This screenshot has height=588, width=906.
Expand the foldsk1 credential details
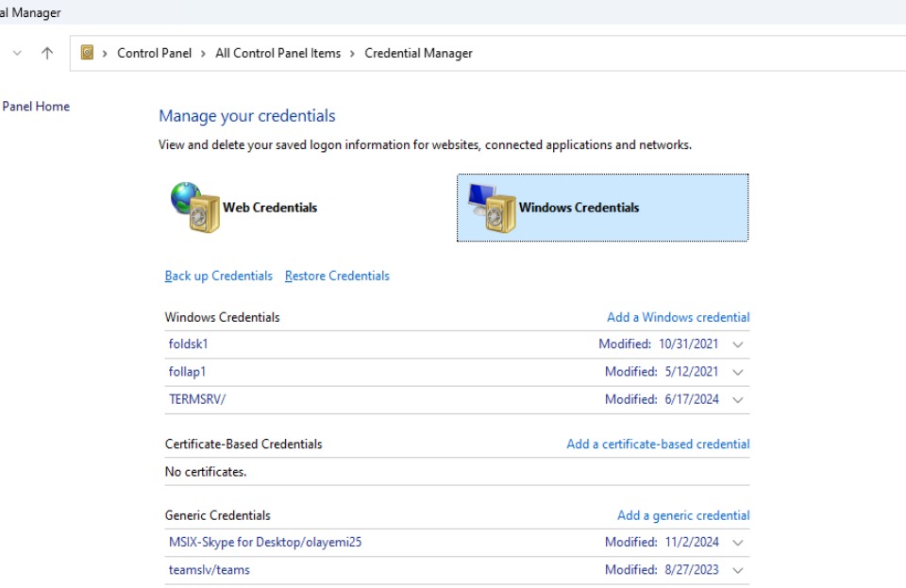[737, 344]
